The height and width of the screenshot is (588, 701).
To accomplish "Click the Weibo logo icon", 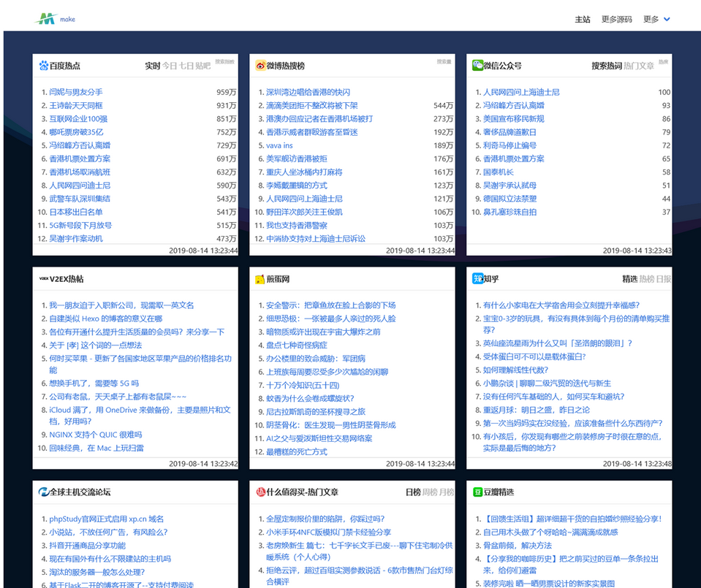I will coord(260,66).
